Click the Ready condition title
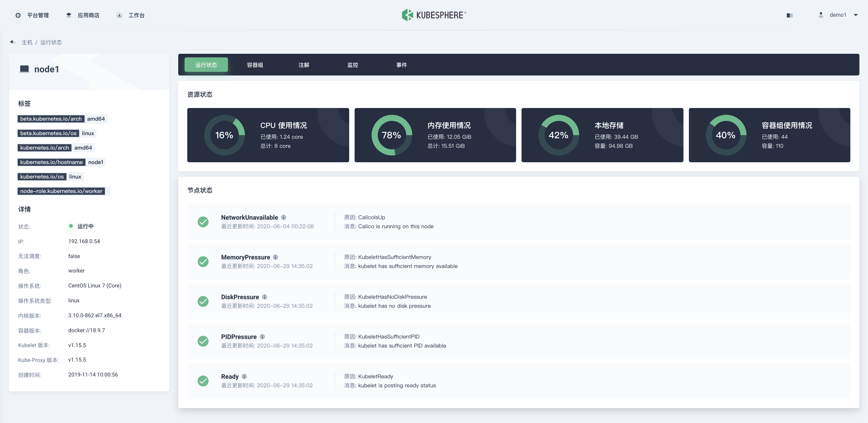Viewport: 868px width, 423px height. (230, 376)
